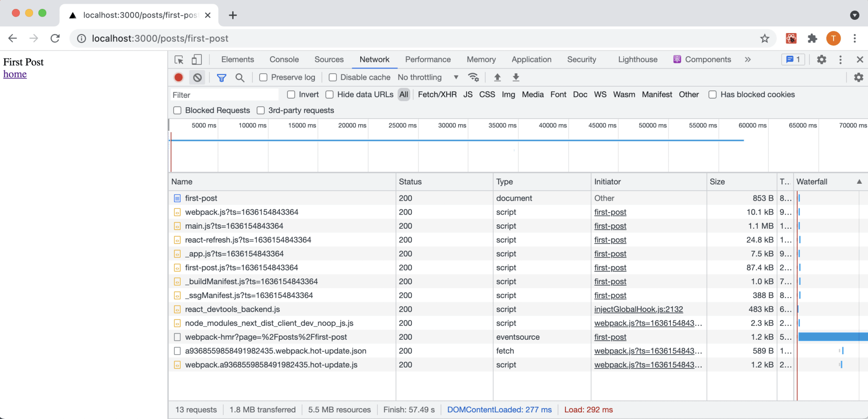Tick the Hide data URLs checkbox
Viewport: 868px width, 419px height.
pyautogui.click(x=330, y=94)
